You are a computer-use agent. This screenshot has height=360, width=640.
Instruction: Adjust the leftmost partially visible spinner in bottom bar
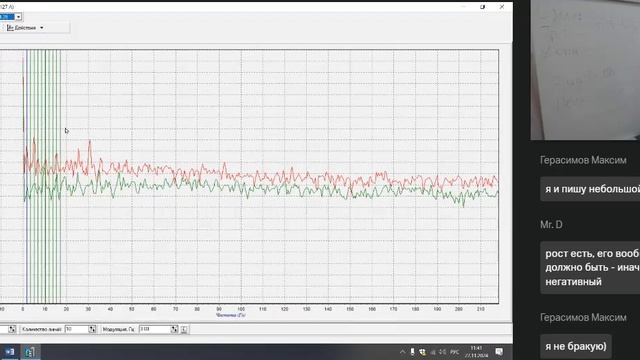[12, 329]
